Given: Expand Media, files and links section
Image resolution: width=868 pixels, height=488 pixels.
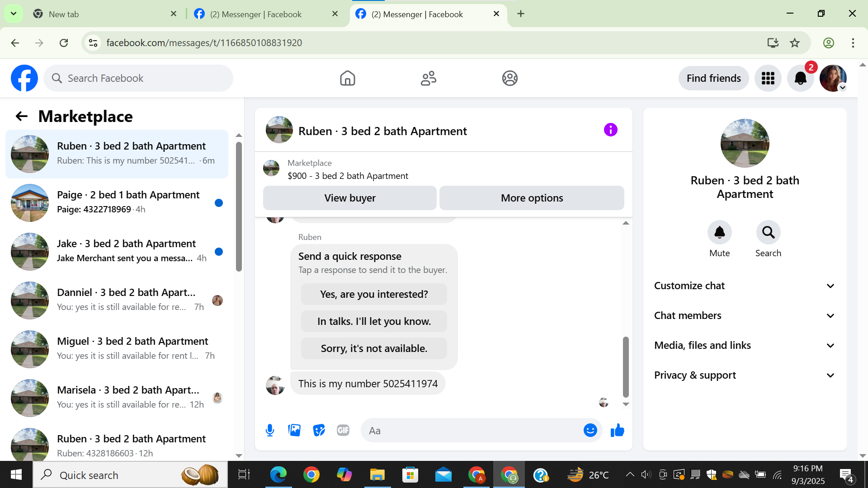Looking at the screenshot, I should tap(745, 346).
